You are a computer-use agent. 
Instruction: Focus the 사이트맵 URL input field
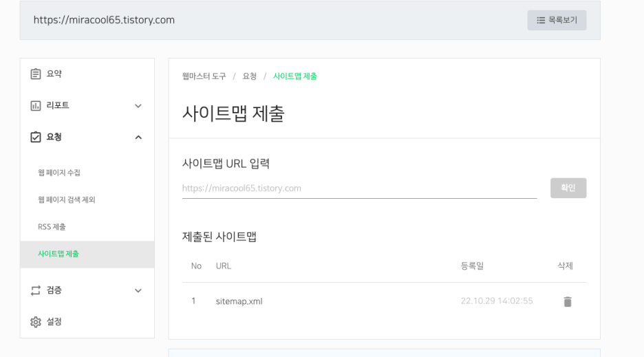pos(359,188)
